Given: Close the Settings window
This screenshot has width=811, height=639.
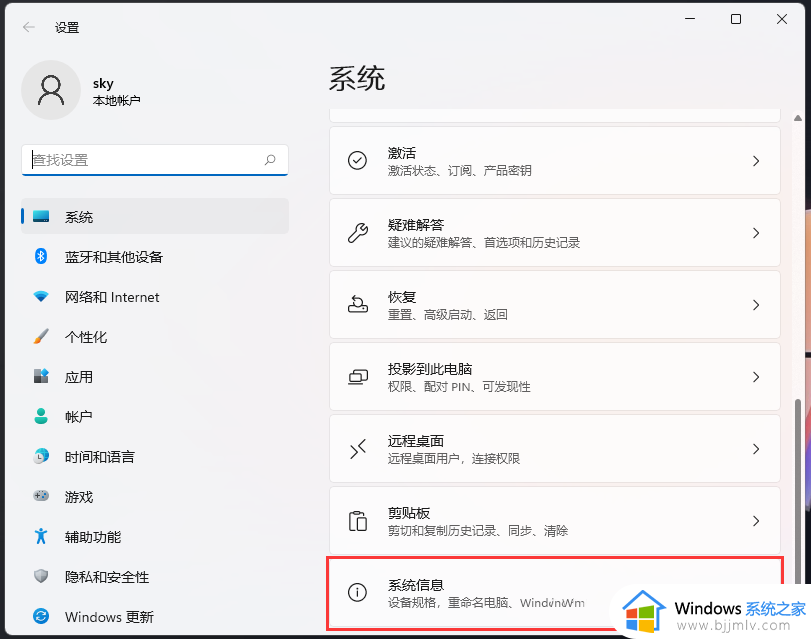Looking at the screenshot, I should tap(782, 19).
